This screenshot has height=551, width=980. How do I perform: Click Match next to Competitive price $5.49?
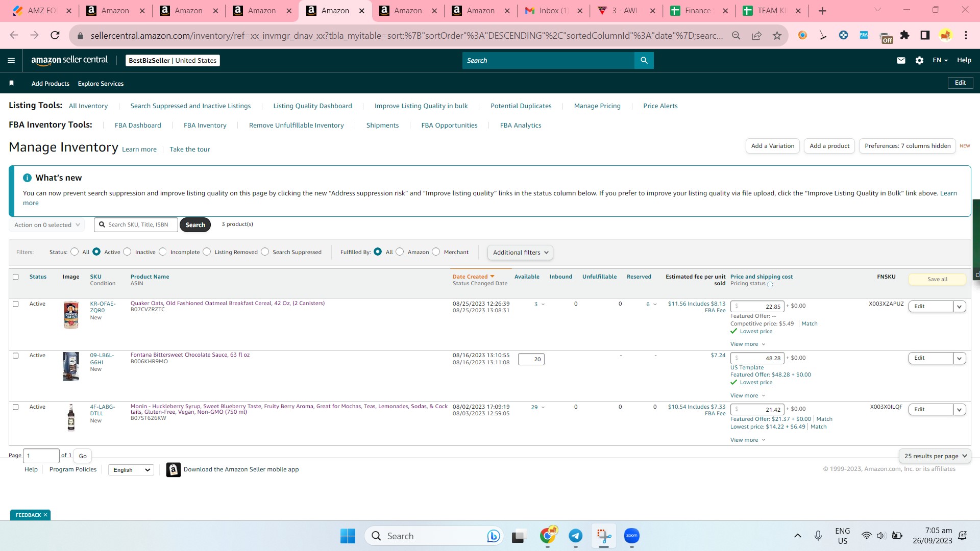click(810, 324)
